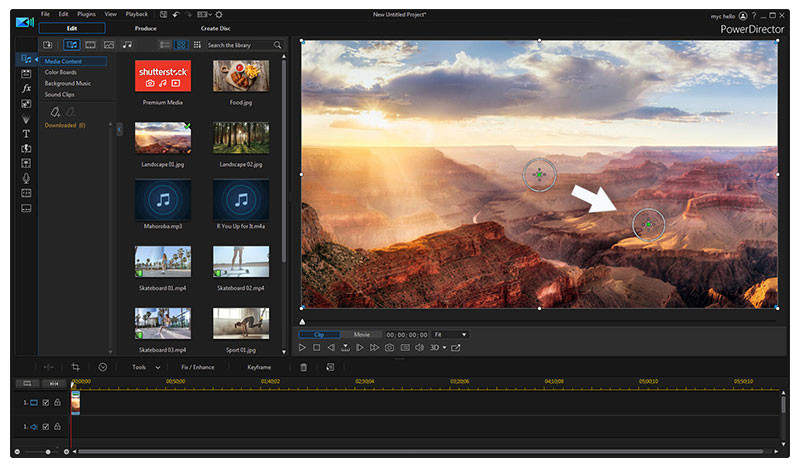Toggle video track 1 enable checkbox
Viewport: 800px width, 467px height.
[45, 402]
